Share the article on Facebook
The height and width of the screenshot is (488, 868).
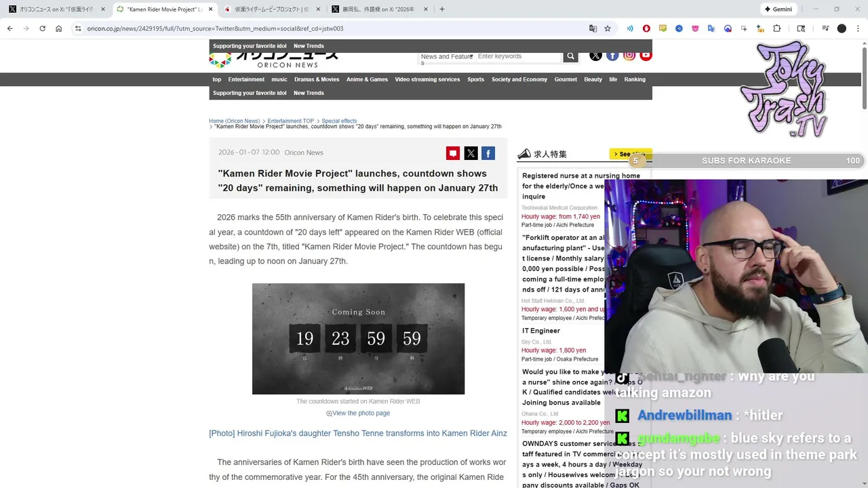488,153
